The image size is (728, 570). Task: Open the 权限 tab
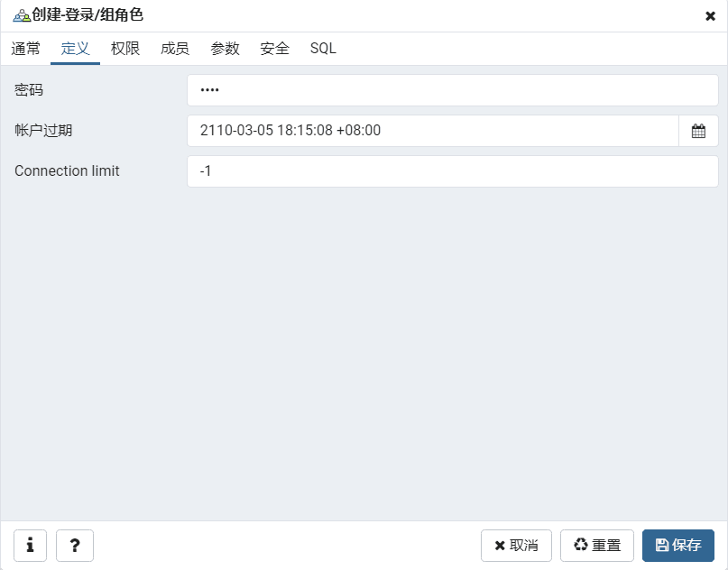[124, 49]
